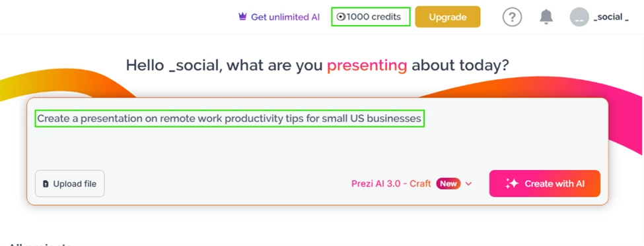
Task: Click the pink Create with AI button
Action: [545, 184]
